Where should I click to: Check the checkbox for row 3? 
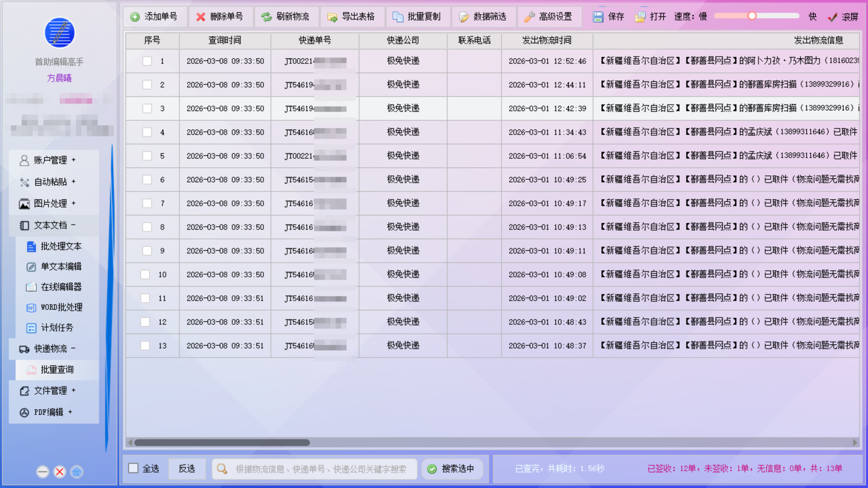pyautogui.click(x=147, y=108)
